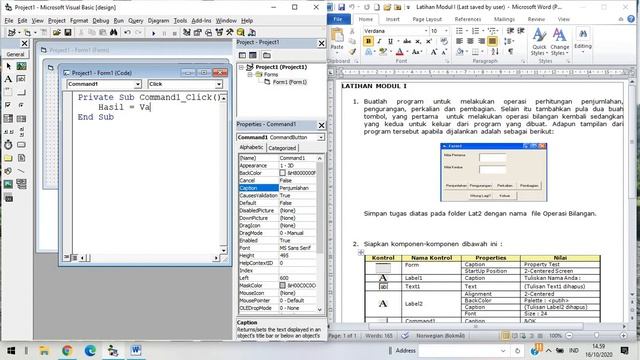Open the Click procedure dropdown in code window

pyautogui.click(x=219, y=84)
